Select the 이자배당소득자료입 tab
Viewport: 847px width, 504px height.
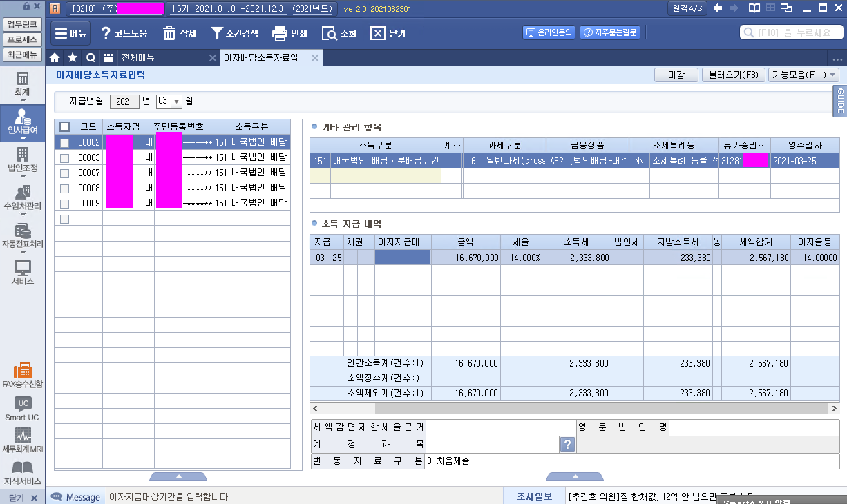(x=261, y=58)
